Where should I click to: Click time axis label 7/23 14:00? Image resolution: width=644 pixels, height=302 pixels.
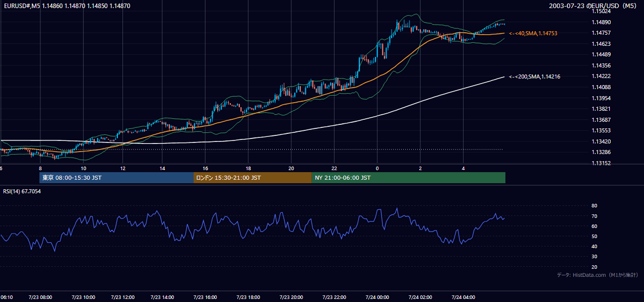tap(161, 297)
